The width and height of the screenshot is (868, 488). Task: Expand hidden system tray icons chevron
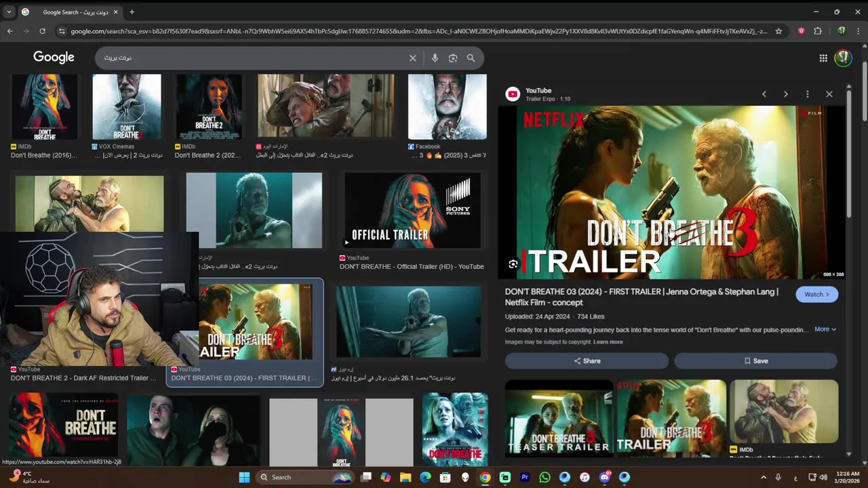(x=764, y=477)
